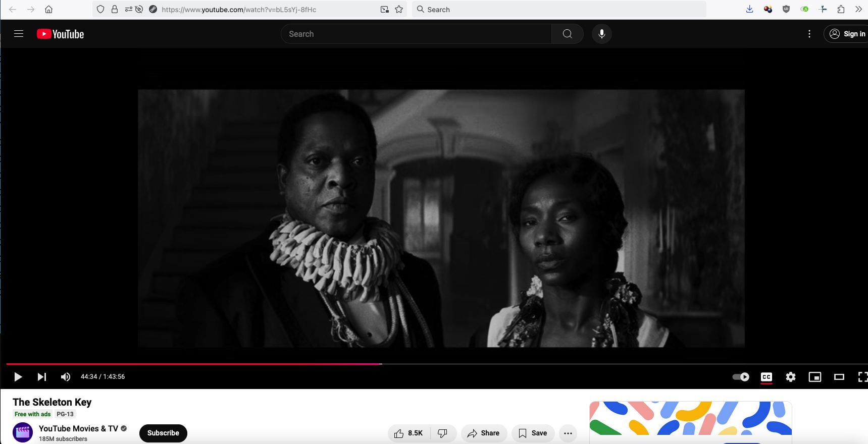868x444 pixels.
Task: Dislike this video
Action: click(443, 433)
